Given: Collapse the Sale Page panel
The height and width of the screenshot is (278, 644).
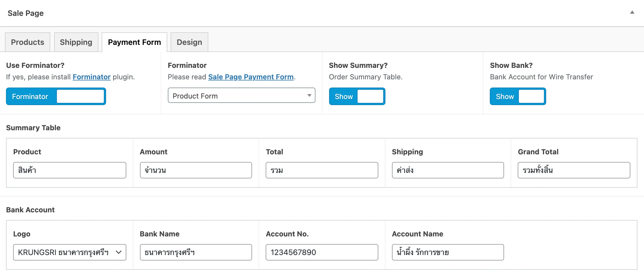Looking at the screenshot, I should click(632, 12).
